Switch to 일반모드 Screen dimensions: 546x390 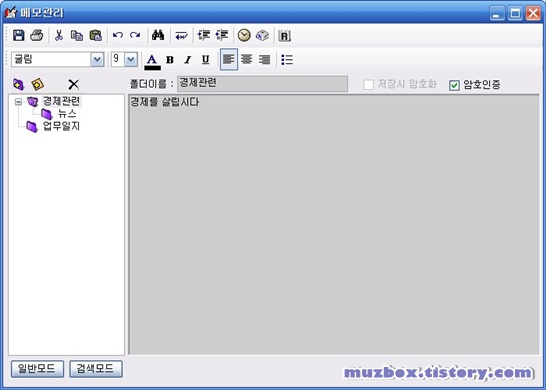[37, 369]
